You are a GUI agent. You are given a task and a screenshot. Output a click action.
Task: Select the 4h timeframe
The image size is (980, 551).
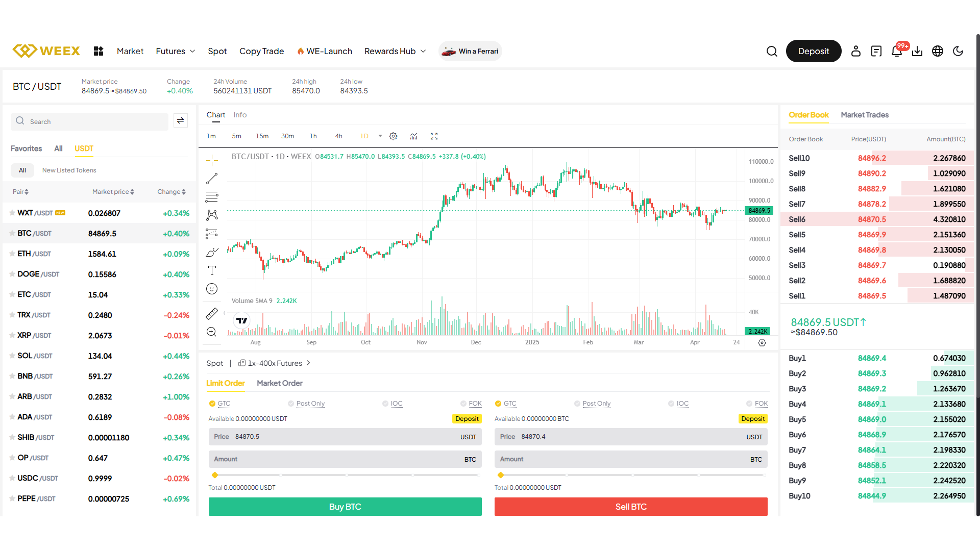click(x=338, y=136)
